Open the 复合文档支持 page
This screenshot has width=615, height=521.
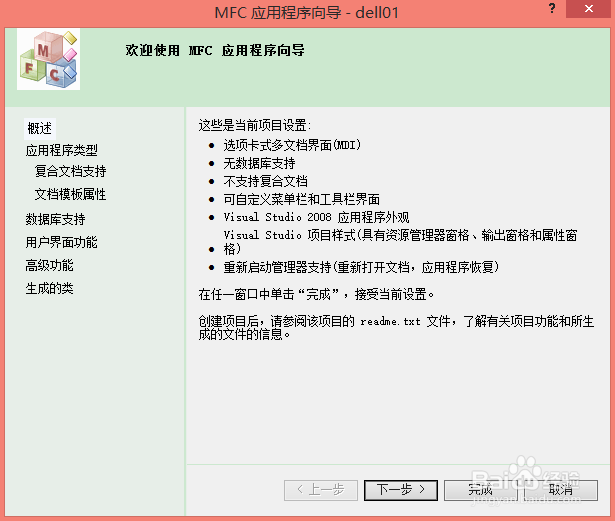click(x=71, y=171)
